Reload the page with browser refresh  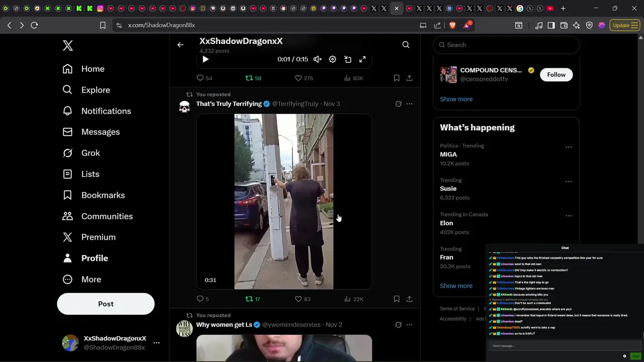point(34,25)
